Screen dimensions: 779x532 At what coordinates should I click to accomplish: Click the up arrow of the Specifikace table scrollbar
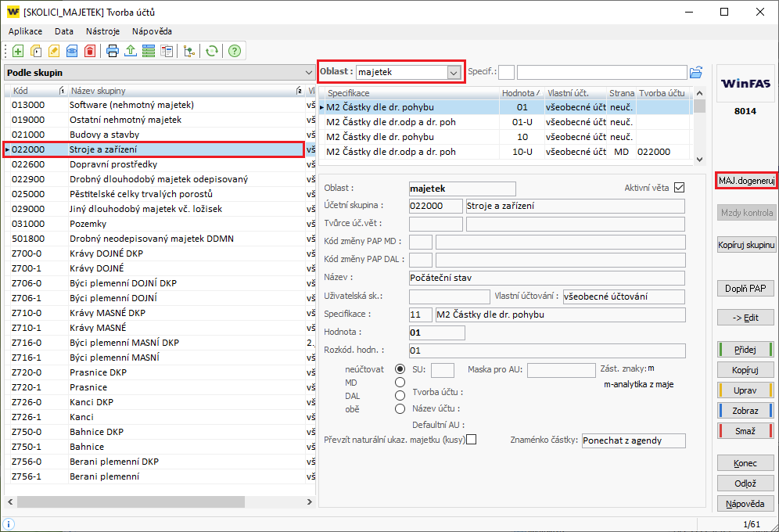[x=699, y=93]
